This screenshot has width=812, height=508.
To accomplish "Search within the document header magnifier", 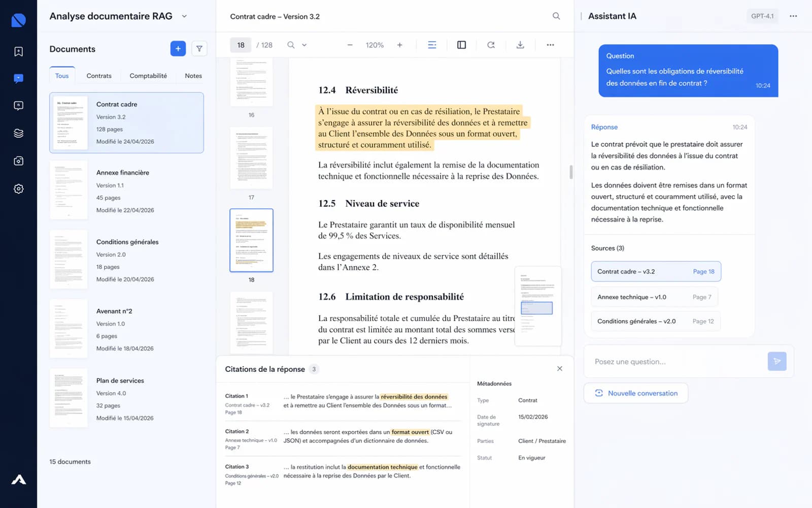I will coord(556,16).
